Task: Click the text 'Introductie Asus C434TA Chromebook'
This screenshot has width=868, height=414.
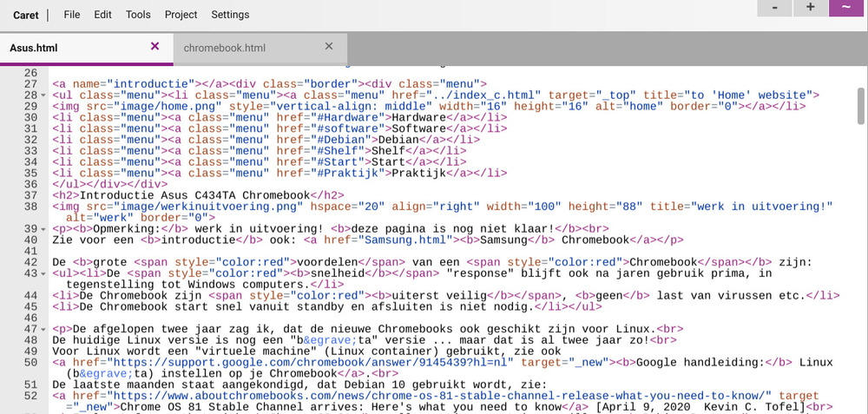Action: tap(194, 195)
